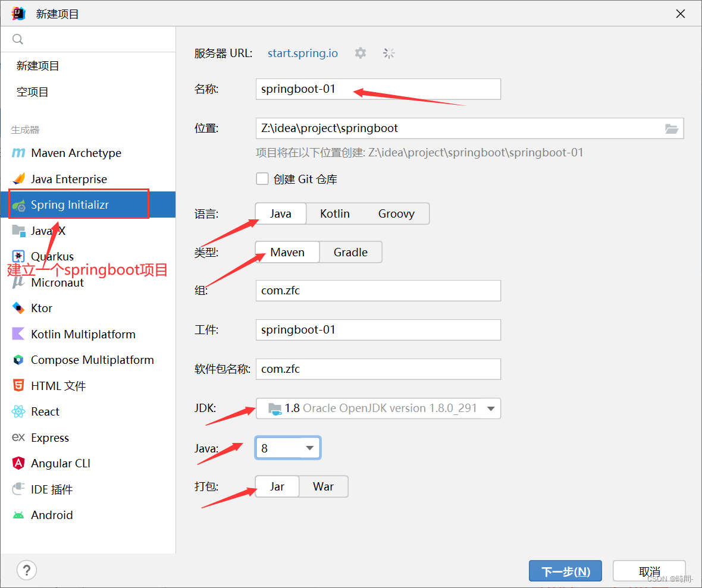The image size is (702, 588).
Task: Click the Kotlin Multiplatform icon
Action: click(x=18, y=334)
